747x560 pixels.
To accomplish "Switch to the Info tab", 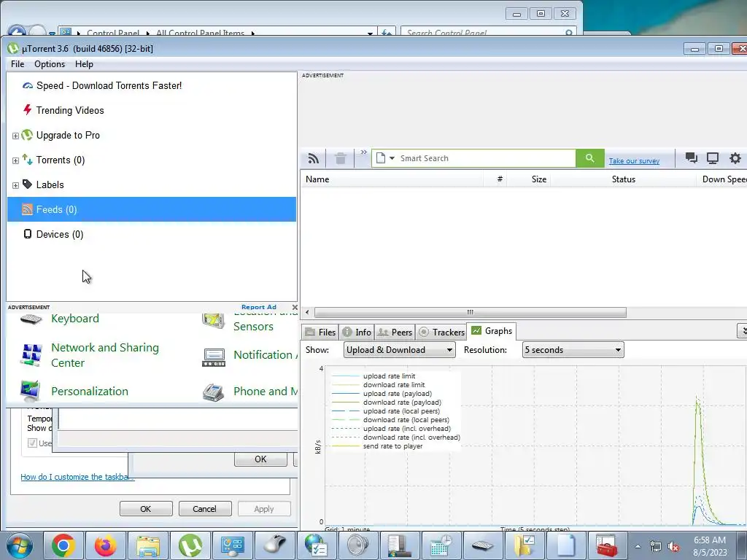I will tap(357, 332).
